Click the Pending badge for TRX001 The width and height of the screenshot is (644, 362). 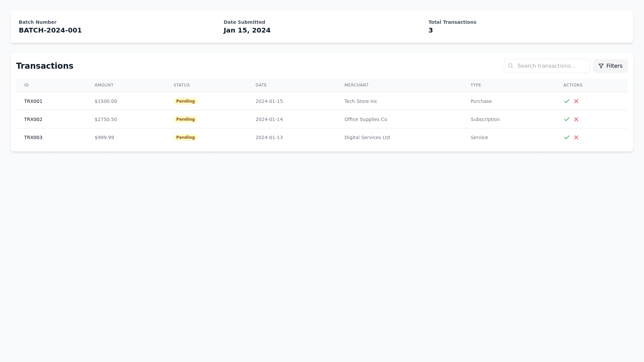coord(185,101)
